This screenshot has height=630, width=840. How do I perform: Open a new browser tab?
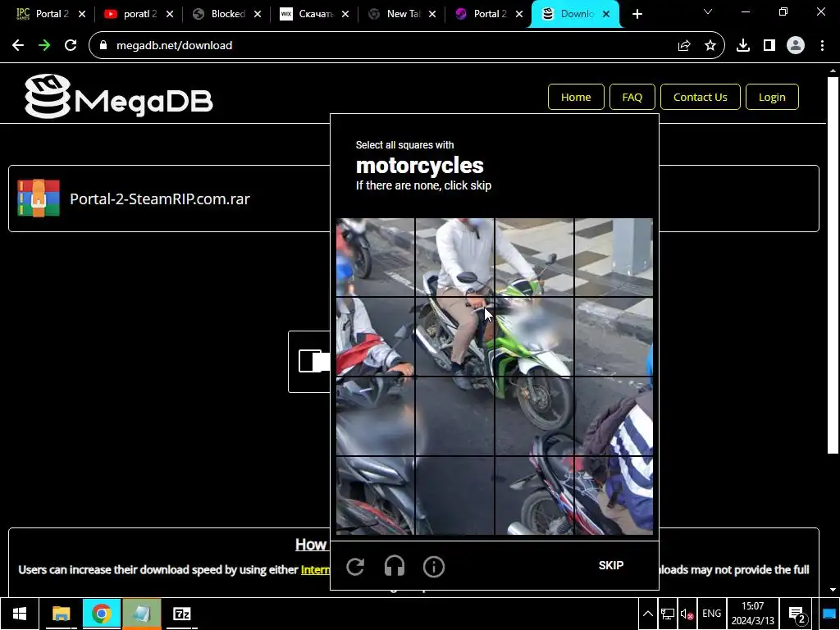tap(637, 14)
